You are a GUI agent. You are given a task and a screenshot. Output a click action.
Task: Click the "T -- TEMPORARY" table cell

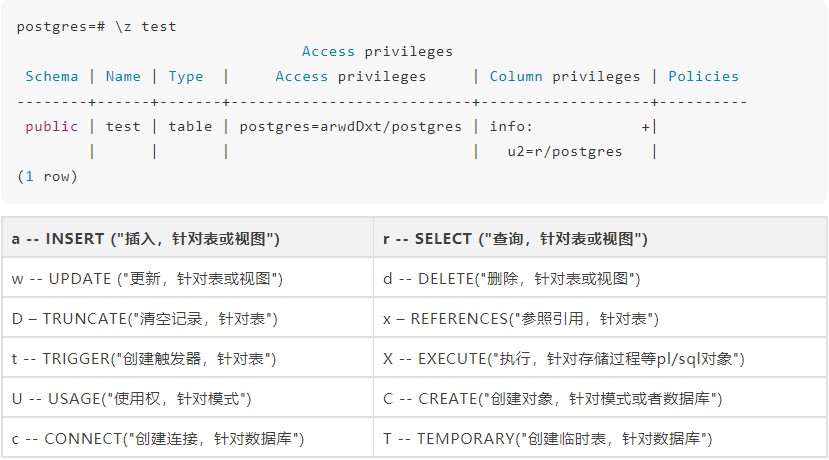[547, 438]
